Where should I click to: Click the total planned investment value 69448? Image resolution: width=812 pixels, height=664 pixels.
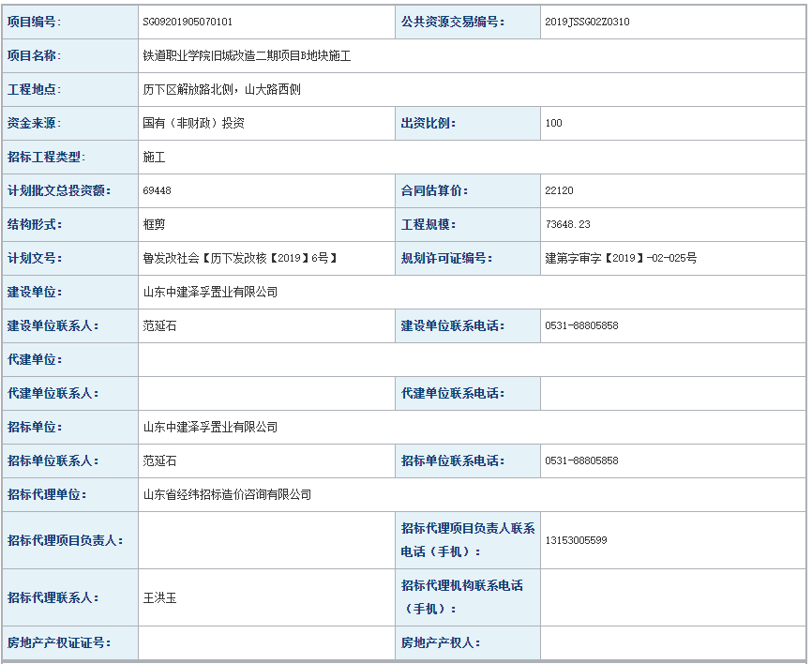coord(157,190)
